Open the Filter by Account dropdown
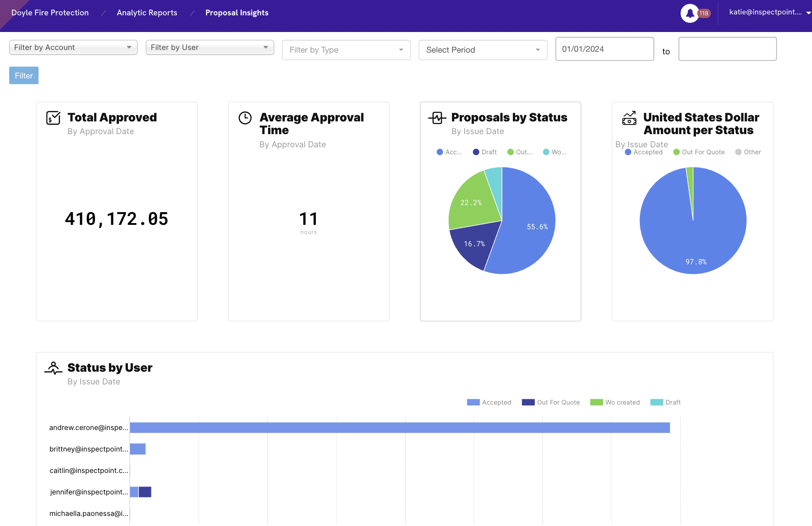This screenshot has height=526, width=812. 73,47
